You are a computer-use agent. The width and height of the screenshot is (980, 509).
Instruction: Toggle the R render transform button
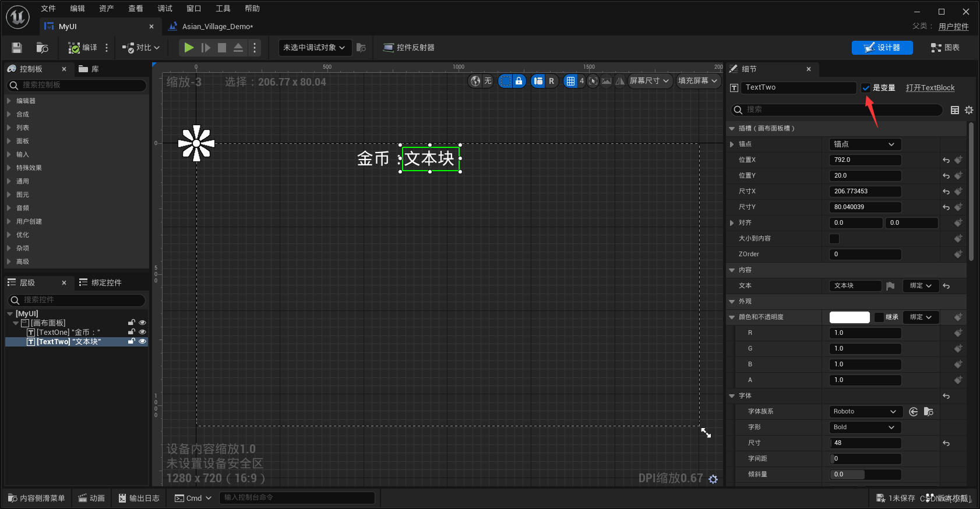click(552, 81)
